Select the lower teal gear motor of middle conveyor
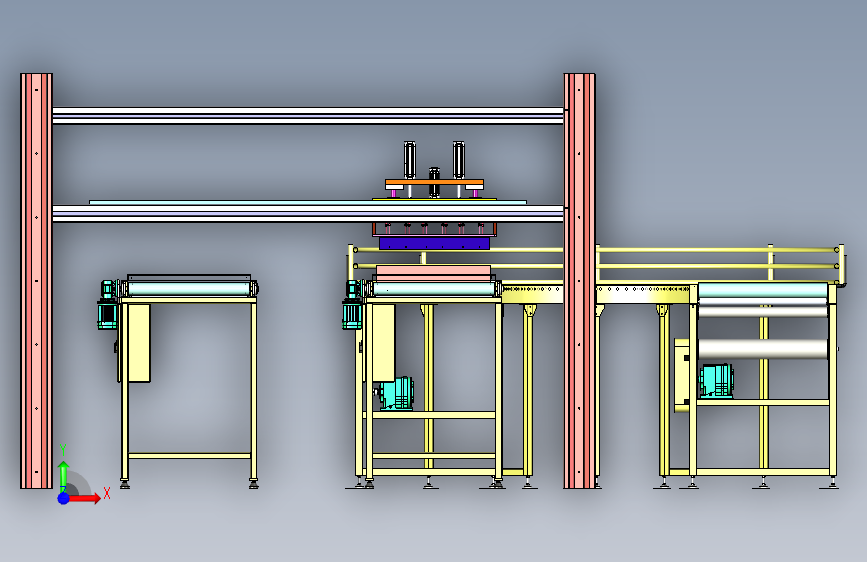The image size is (867, 562). [x=396, y=393]
